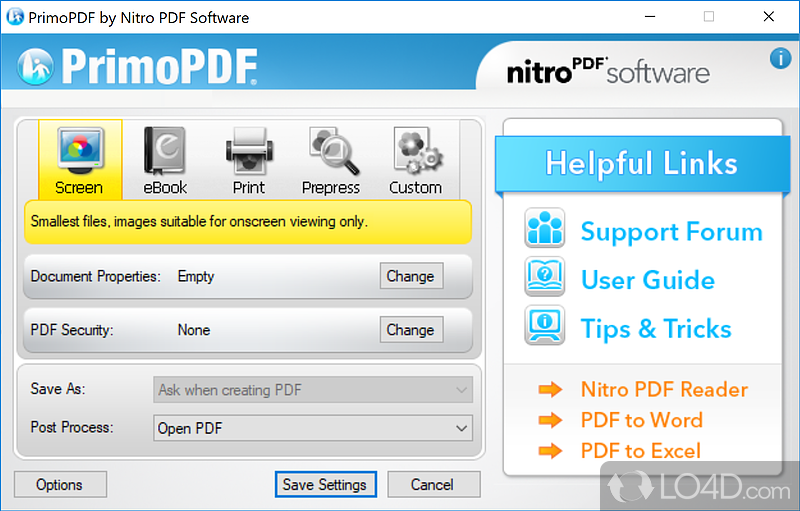
Task: Open the Tips & Tricks link
Action: click(x=656, y=328)
